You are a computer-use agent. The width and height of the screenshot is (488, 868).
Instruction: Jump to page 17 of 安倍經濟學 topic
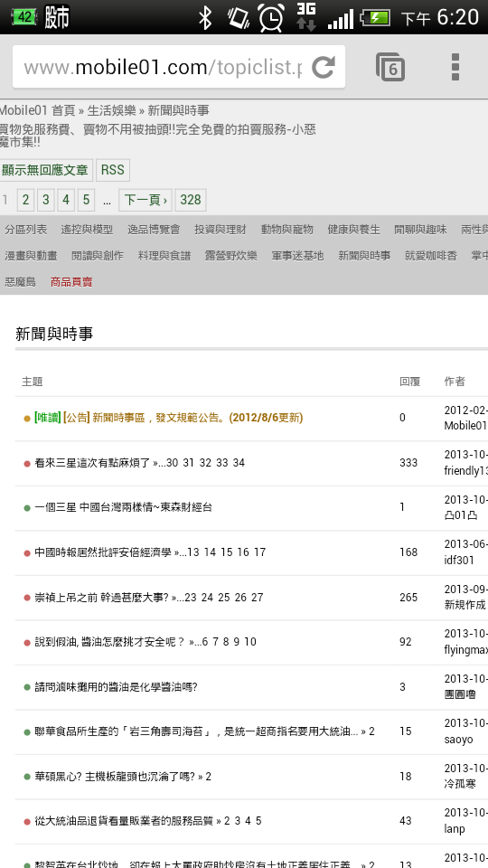pyautogui.click(x=259, y=552)
